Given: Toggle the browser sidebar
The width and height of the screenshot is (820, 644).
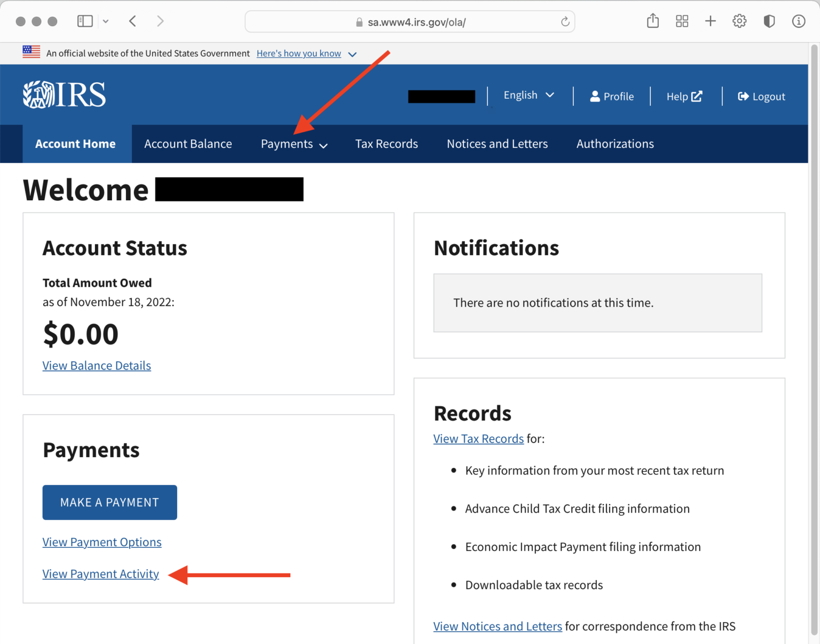Looking at the screenshot, I should coord(85,20).
